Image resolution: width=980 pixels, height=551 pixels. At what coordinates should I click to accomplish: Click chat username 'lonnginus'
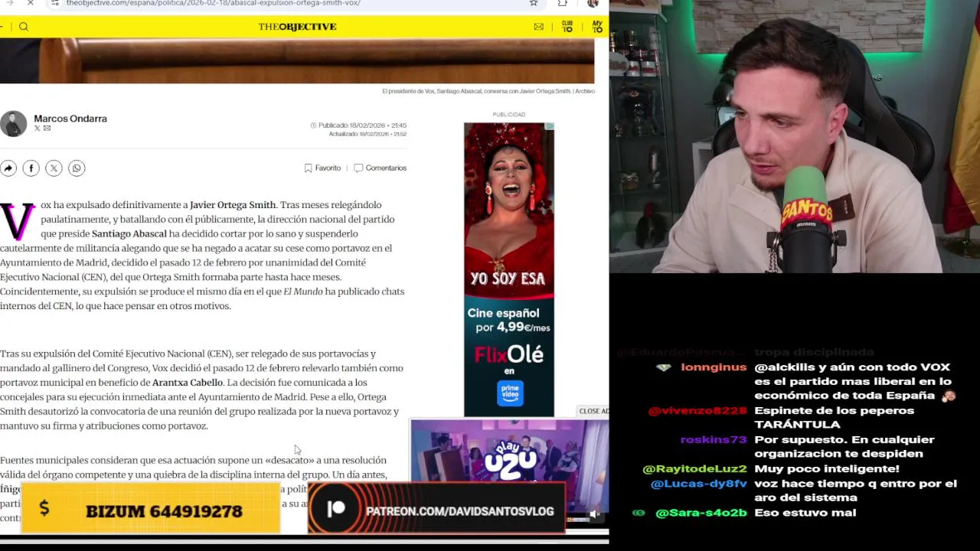(714, 367)
